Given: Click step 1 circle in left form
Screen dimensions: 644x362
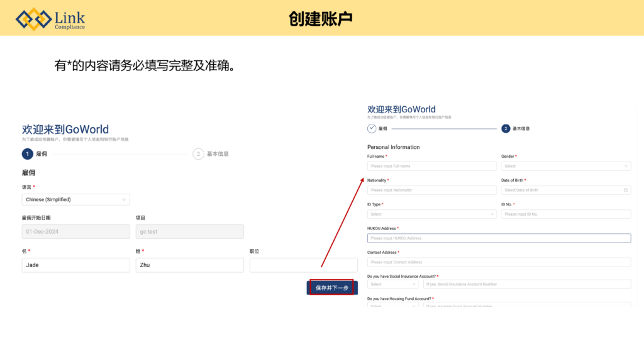Looking at the screenshot, I should click(x=27, y=154).
